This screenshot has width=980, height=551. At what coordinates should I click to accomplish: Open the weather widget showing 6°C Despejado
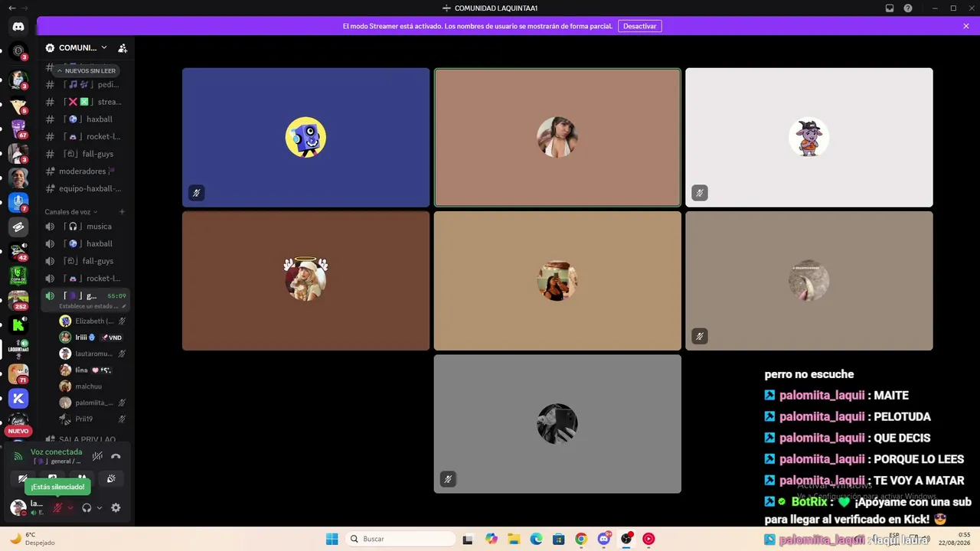tap(32, 539)
